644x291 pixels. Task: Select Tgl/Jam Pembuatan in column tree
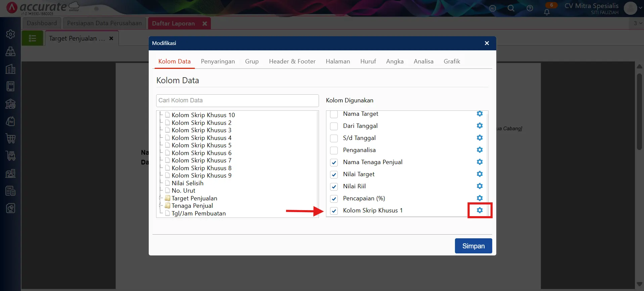pos(198,213)
